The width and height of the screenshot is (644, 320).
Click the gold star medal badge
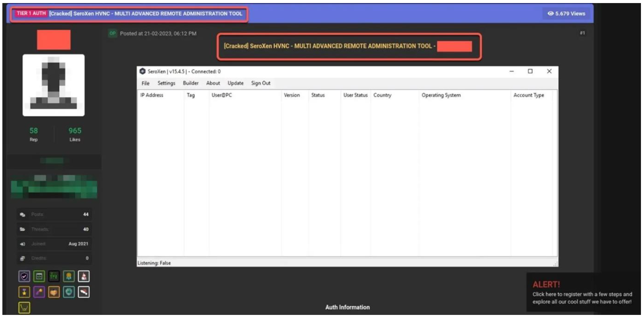tap(24, 292)
